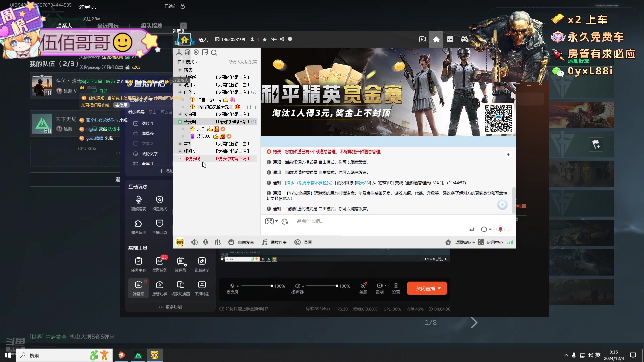The height and width of the screenshot is (362, 644).
Task: Open 正版音乐 licensed music tool
Action: click(x=202, y=264)
